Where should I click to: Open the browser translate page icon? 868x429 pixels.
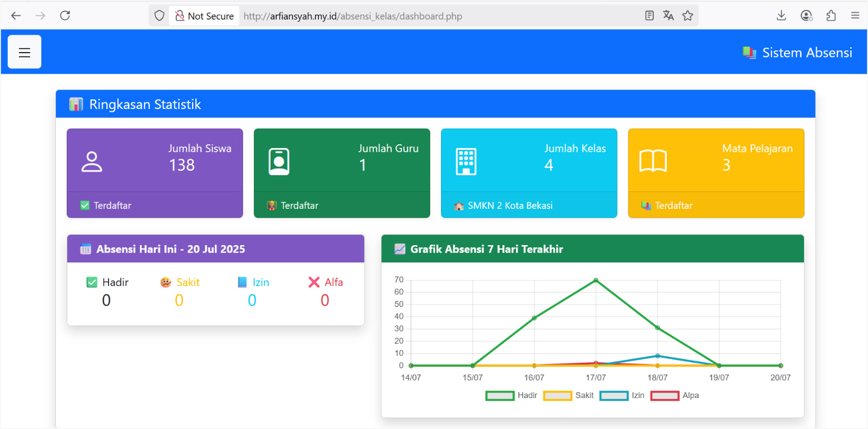pos(668,16)
